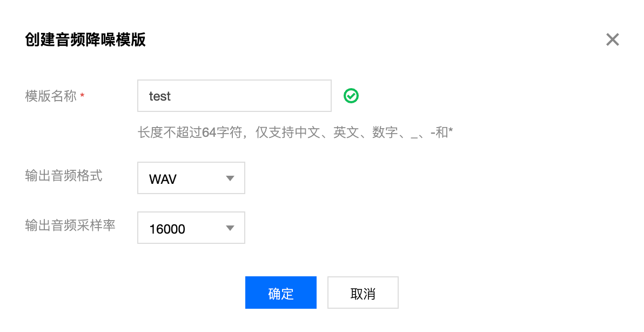
Task: Close the 创建音频降噪模版 dialog with X
Action: tap(612, 40)
